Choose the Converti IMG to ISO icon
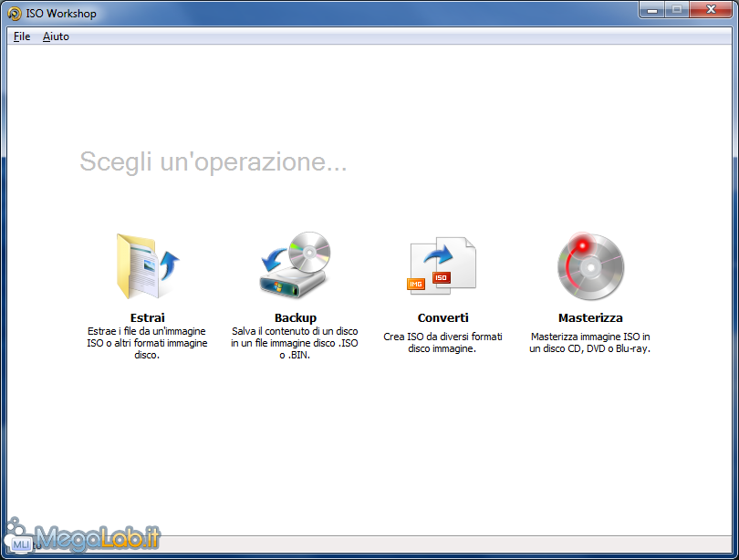 coord(442,266)
